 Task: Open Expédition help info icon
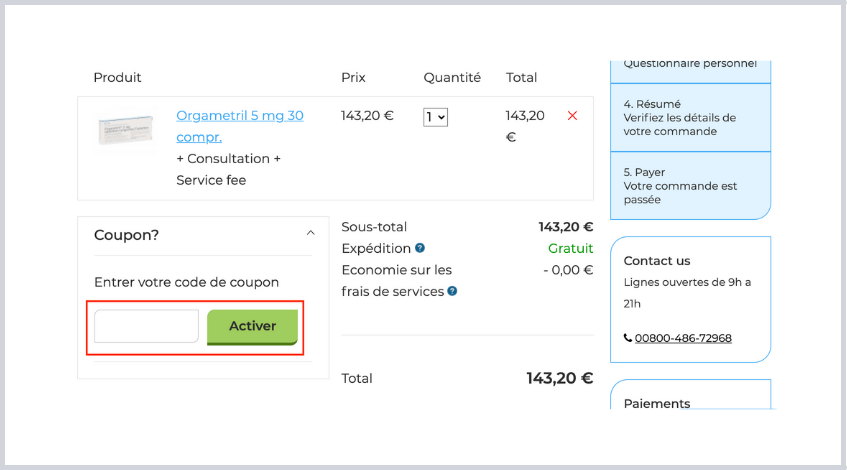[420, 248]
